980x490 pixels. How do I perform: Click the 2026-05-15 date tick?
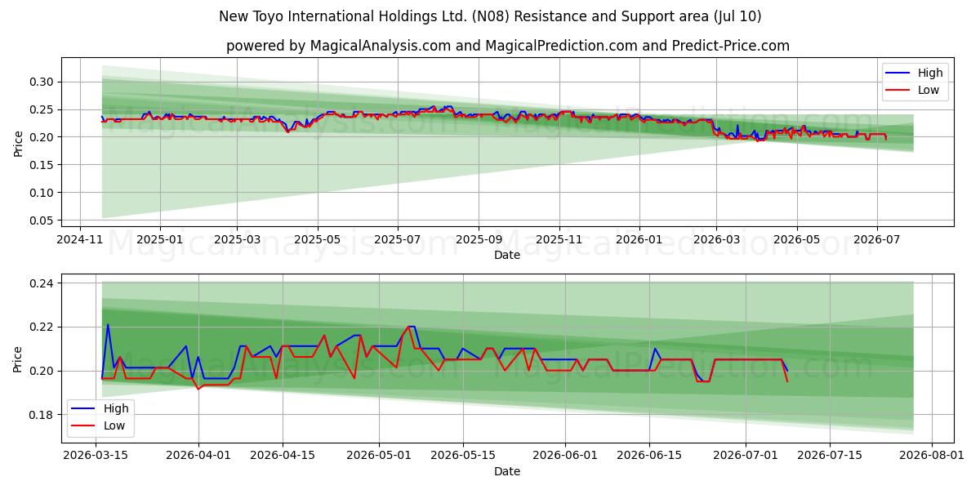coord(463,456)
